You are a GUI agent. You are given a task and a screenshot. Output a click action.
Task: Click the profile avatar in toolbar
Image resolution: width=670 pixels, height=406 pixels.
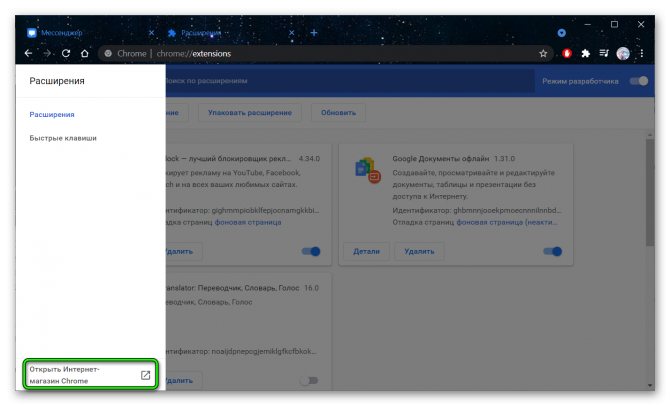pyautogui.click(x=623, y=53)
